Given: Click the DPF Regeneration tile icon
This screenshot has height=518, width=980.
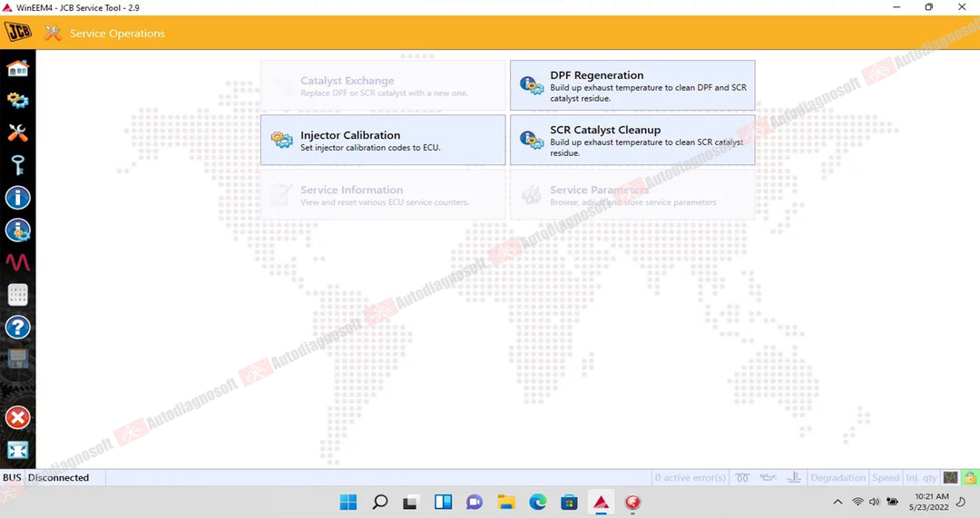Looking at the screenshot, I should [x=531, y=85].
